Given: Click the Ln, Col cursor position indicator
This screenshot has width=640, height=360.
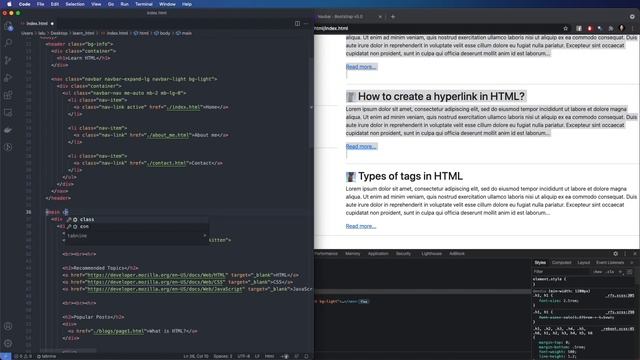Looking at the screenshot, I should [x=196, y=356].
